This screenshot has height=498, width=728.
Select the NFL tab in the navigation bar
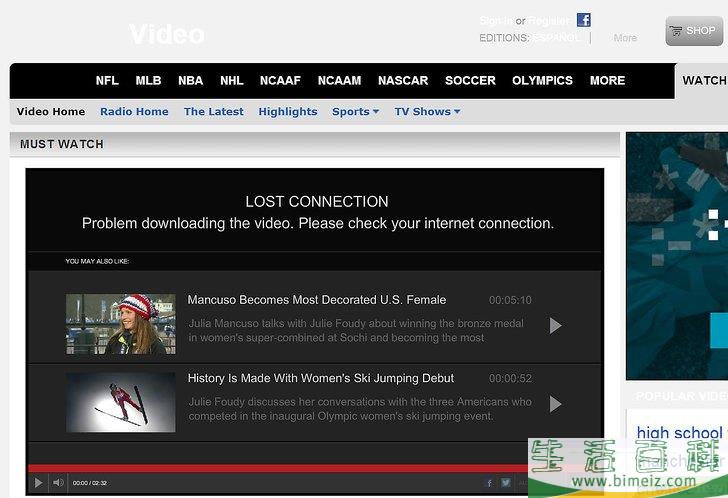tap(107, 81)
